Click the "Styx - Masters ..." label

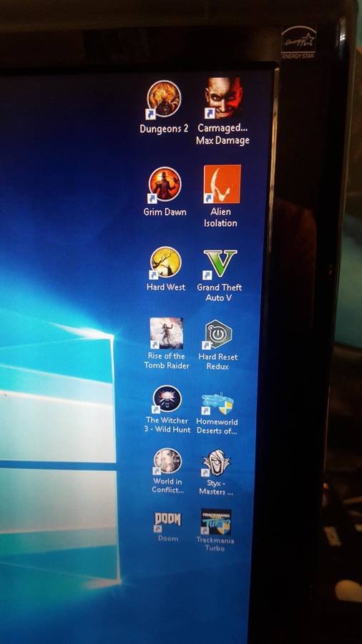[216, 487]
